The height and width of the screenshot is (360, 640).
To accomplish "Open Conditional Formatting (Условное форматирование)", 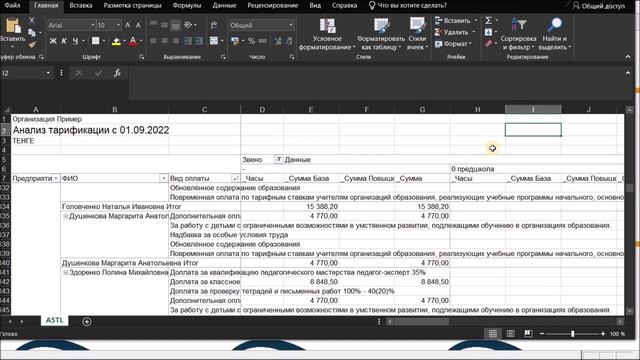I will [327, 34].
